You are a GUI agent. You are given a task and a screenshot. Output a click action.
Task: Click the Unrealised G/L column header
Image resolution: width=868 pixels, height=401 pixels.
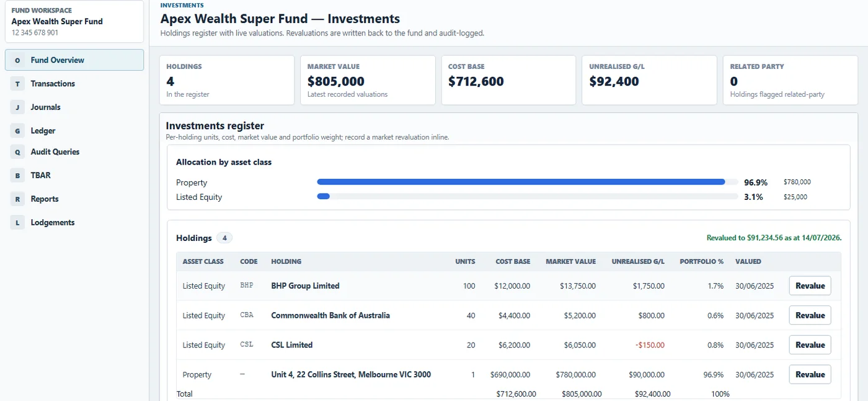click(x=638, y=261)
